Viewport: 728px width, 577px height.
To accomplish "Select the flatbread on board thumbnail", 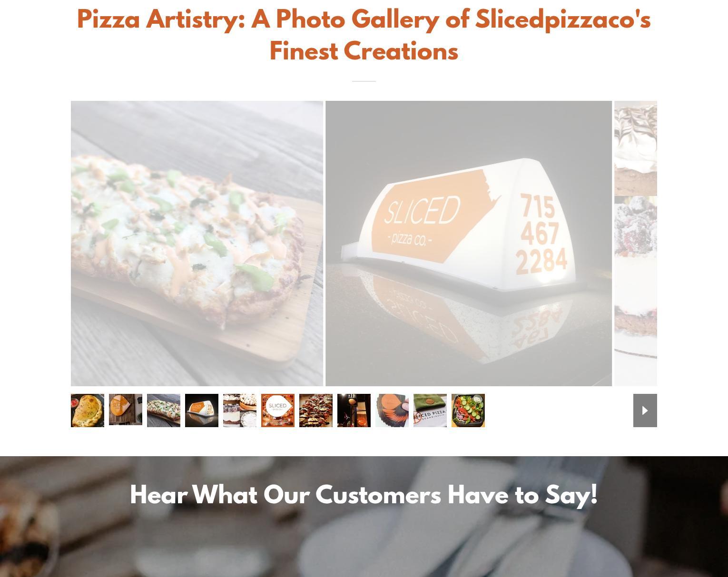I will 164,411.
